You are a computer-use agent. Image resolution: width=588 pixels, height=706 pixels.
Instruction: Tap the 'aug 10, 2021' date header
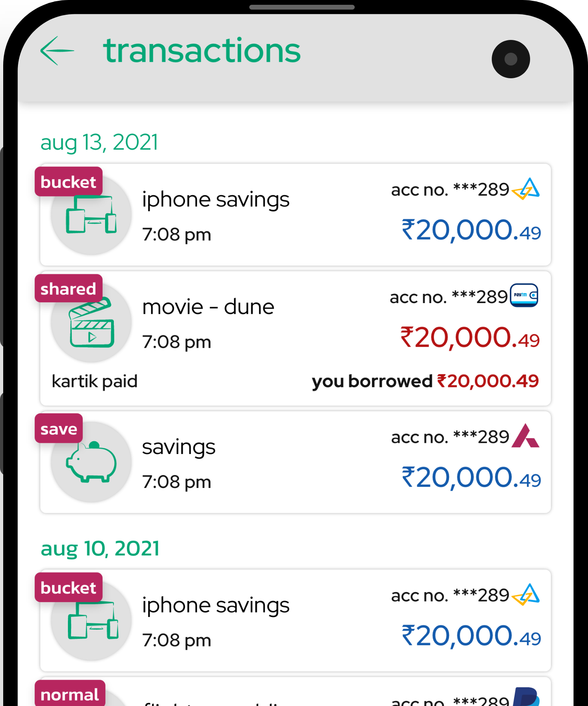100,548
